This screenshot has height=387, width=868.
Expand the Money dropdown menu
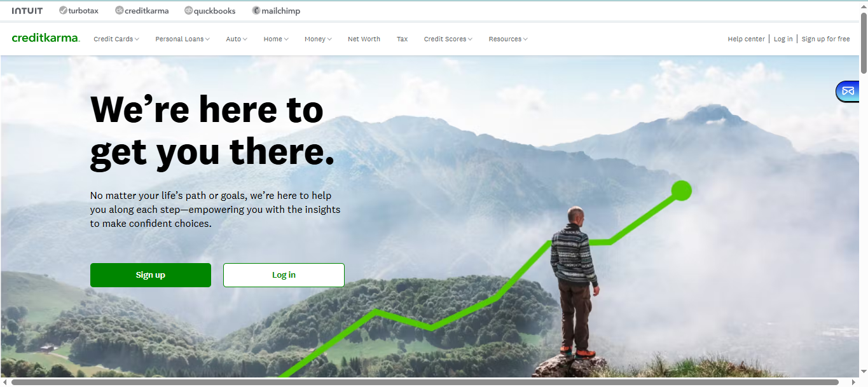[x=318, y=39]
